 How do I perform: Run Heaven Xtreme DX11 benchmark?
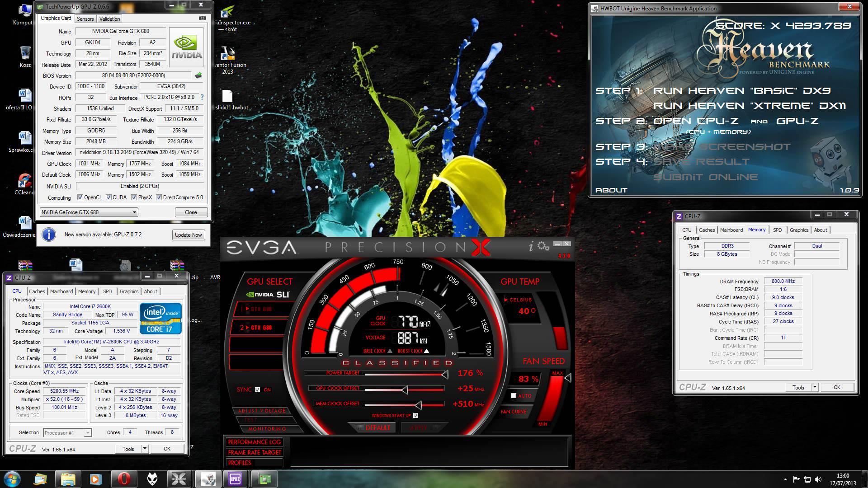pos(750,106)
